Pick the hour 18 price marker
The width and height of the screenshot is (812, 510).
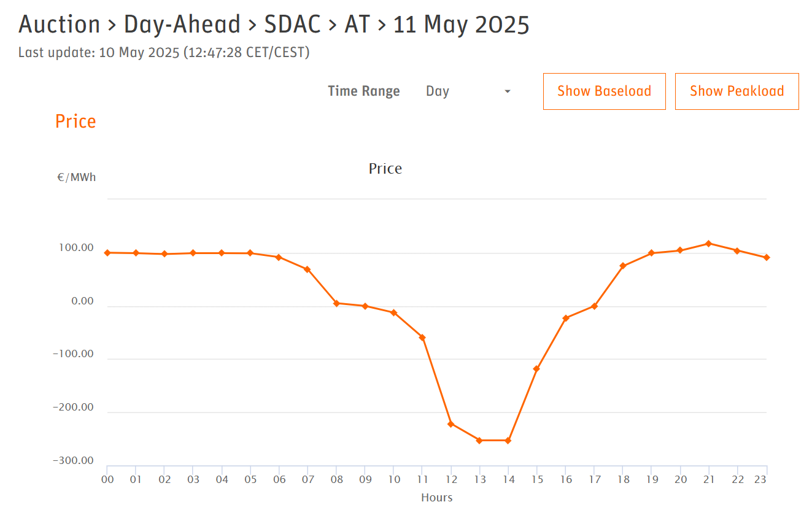tap(623, 266)
